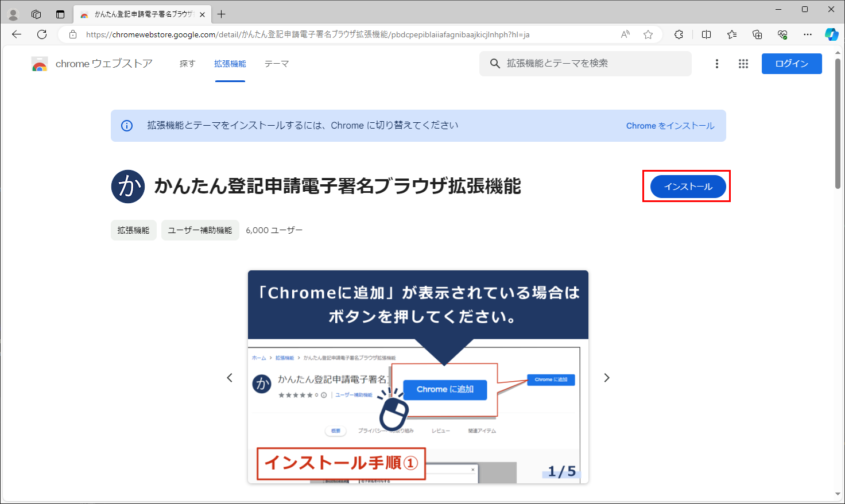Viewport: 845px width, 504px height.
Task: Open the collections icon
Action: click(757, 34)
